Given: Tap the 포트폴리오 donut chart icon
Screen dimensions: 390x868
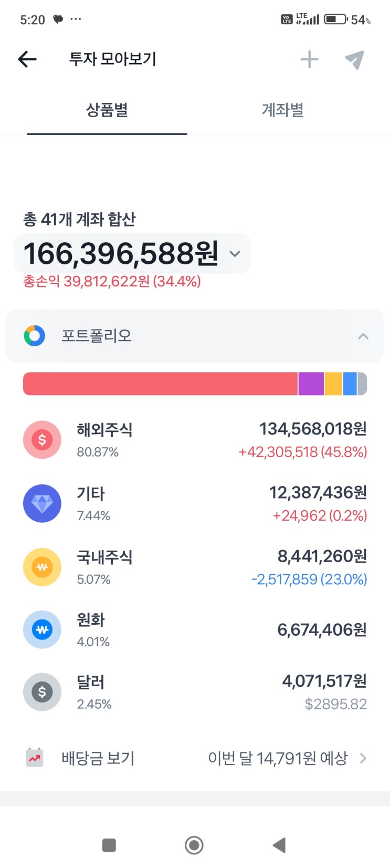Looking at the screenshot, I should (x=35, y=336).
